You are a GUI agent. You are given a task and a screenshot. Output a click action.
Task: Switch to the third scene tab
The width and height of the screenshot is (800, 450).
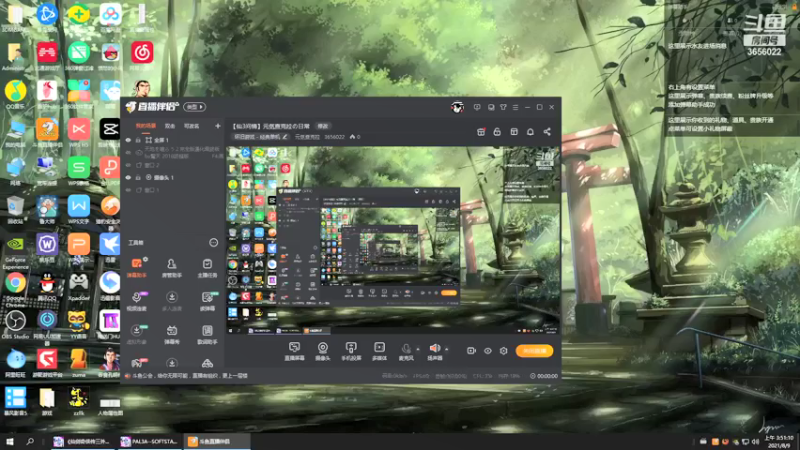(x=192, y=126)
